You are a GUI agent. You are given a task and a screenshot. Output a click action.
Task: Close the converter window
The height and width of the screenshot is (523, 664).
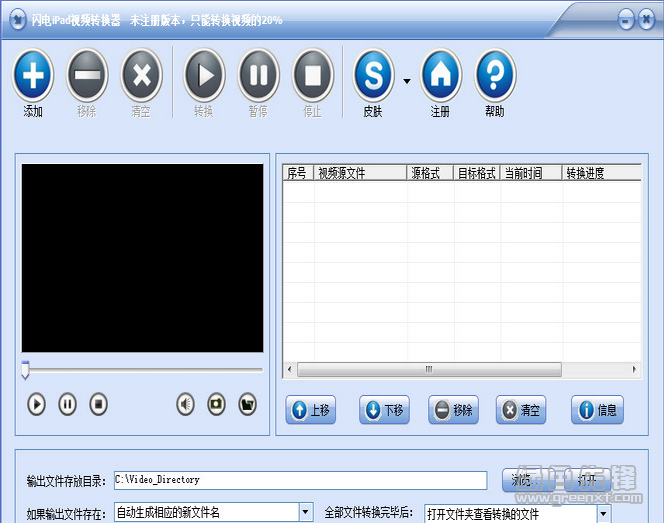point(647,19)
